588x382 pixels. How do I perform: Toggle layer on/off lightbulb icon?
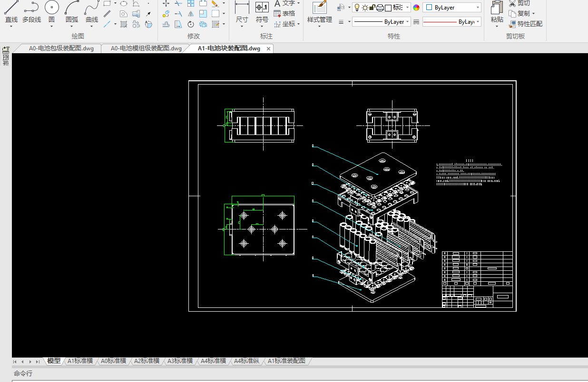point(357,8)
